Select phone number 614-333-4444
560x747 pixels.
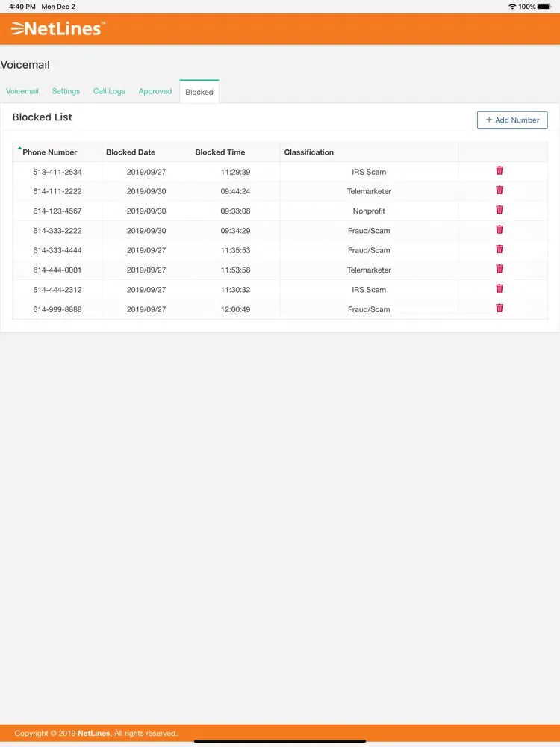coord(57,250)
